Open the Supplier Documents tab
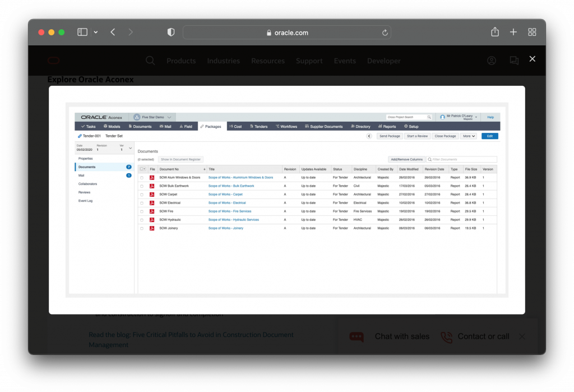574x392 pixels. click(323, 126)
